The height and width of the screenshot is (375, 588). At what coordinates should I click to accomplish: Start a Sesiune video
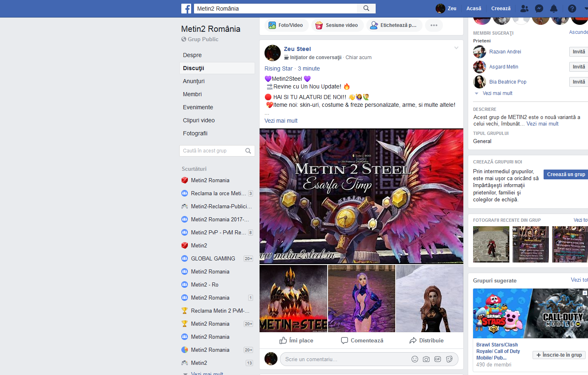coord(337,25)
